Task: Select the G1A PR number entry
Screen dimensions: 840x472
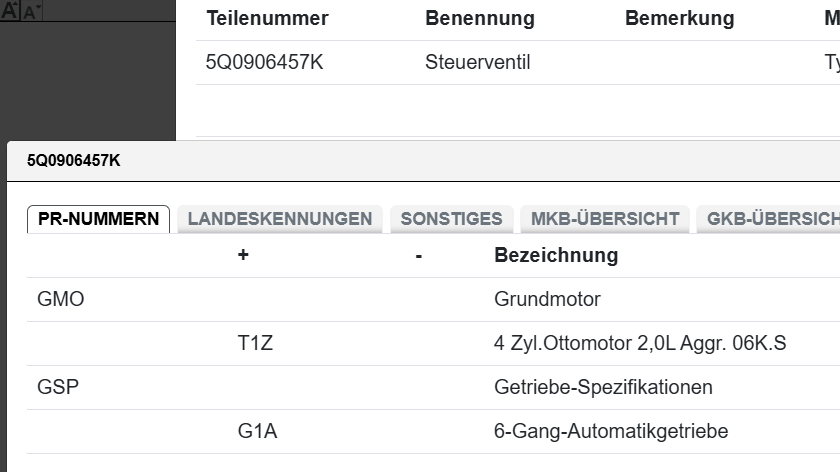Action: (x=257, y=431)
